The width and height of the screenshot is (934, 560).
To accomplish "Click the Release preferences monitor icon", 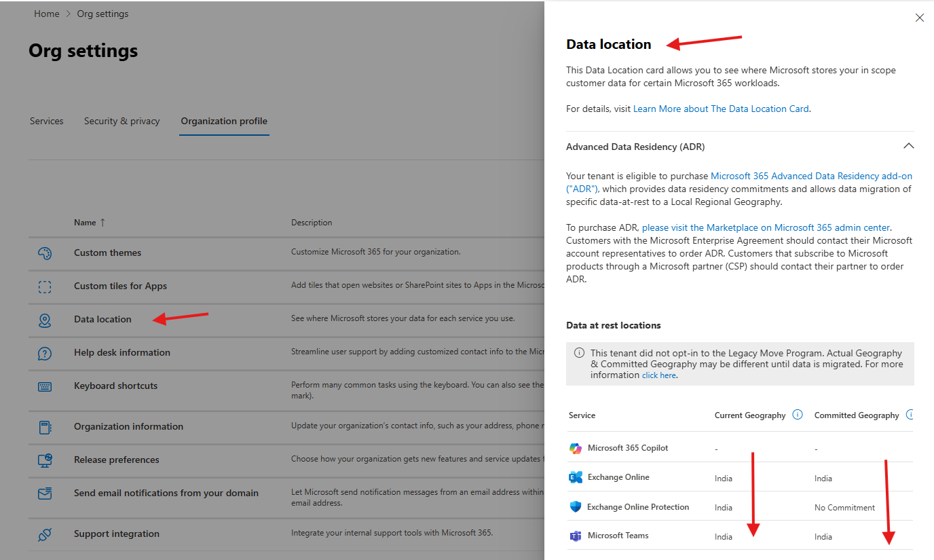I will coord(45,460).
